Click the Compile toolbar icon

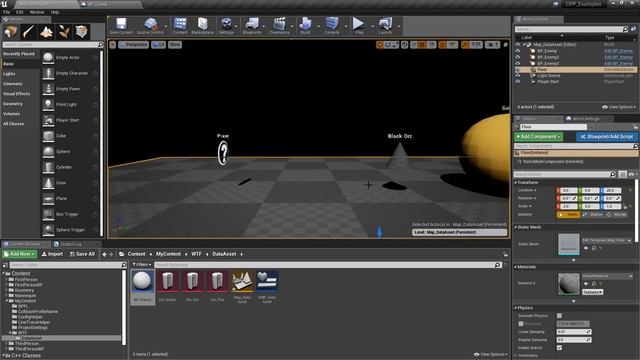332,26
